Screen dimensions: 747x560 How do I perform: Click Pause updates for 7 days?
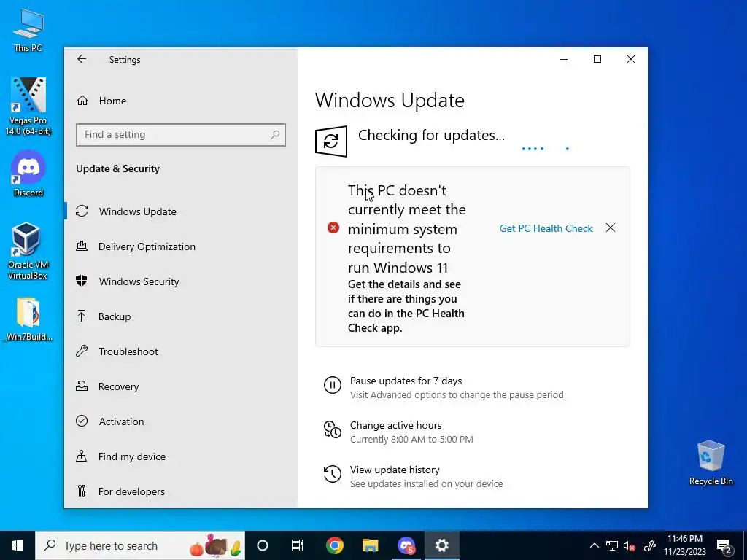point(406,381)
